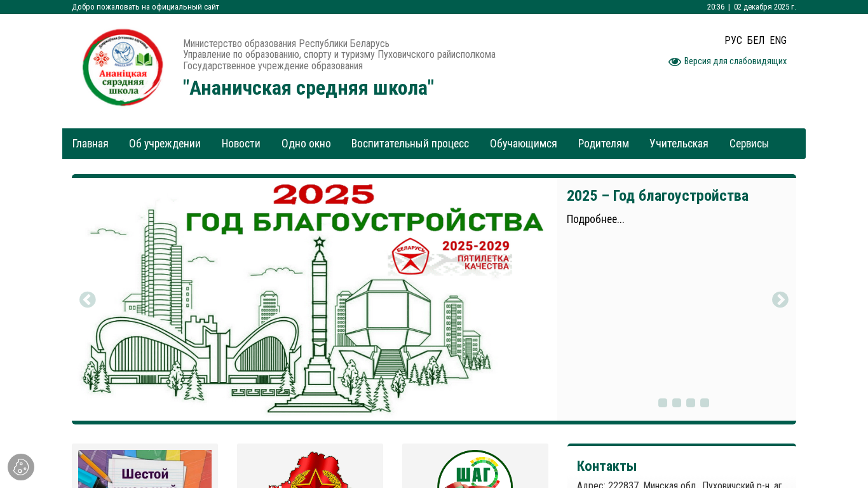Follow the Подробнее... link

coord(595,219)
